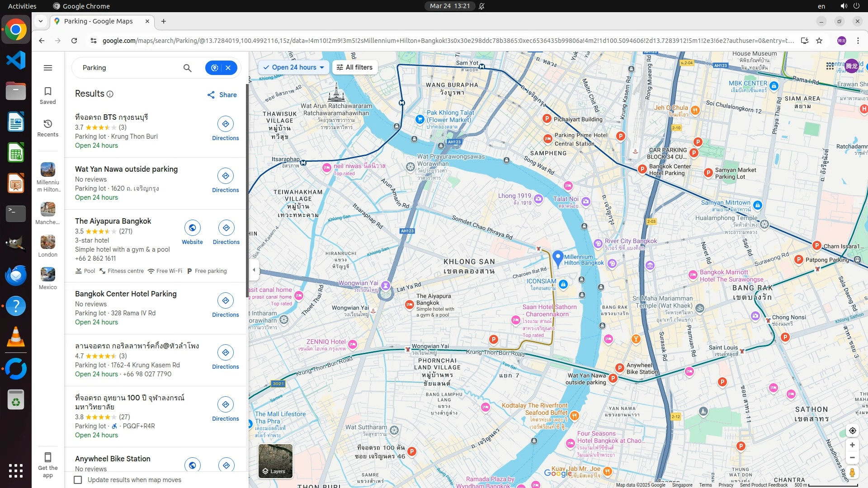
Task: Expand the Open 24 hours dropdown arrow
Action: tap(322, 67)
